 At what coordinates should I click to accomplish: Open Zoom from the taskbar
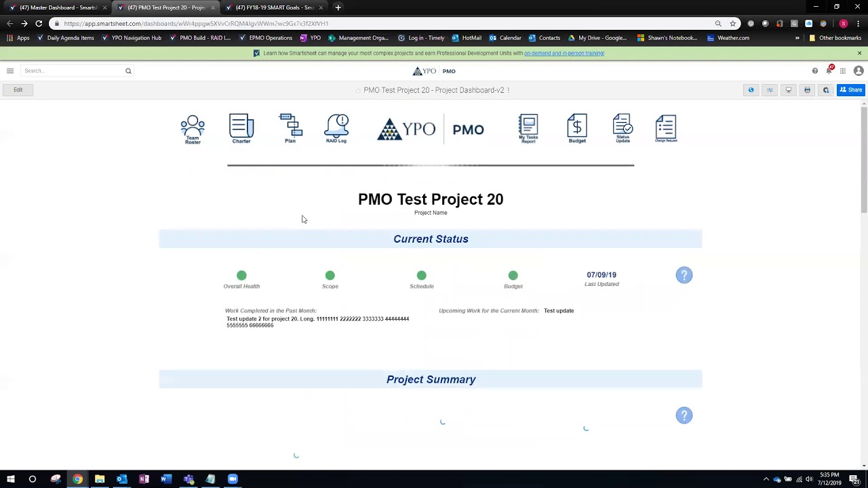233,479
